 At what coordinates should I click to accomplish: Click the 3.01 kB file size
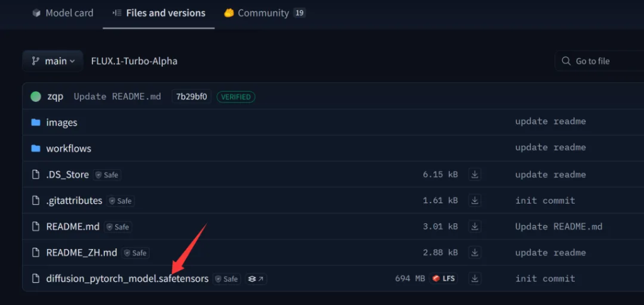pos(440,226)
